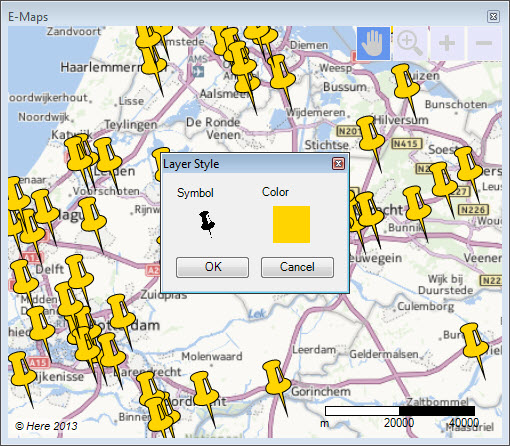Viewport: 510px width, 446px height.
Task: Confirm Layer Style with OK
Action: point(212,267)
